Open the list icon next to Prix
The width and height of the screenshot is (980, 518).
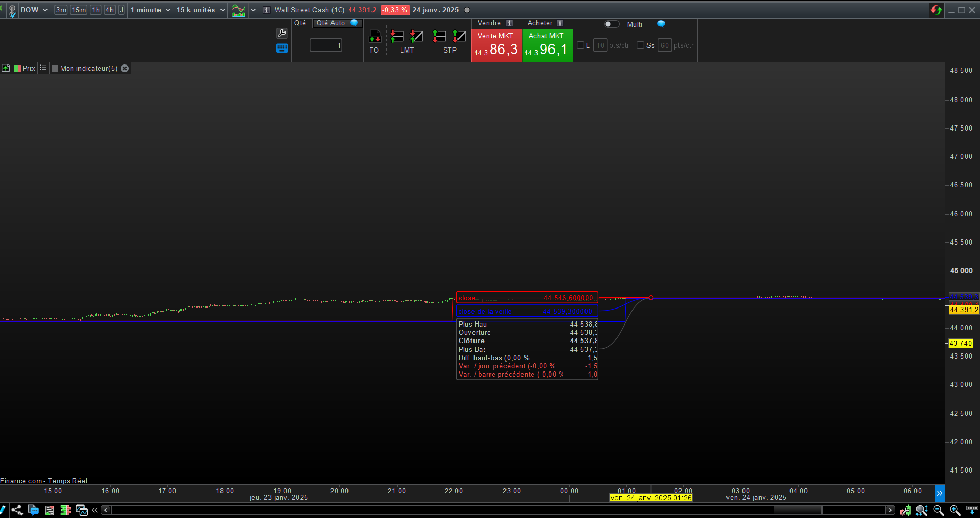[43, 68]
